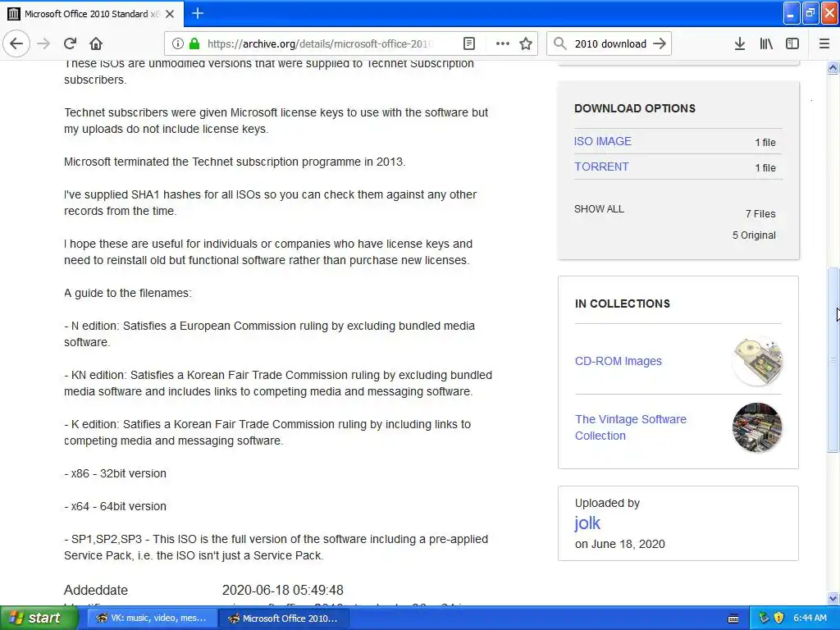This screenshot has width=840, height=630.
Task: Switch to VK music video taskbar window
Action: click(151, 619)
